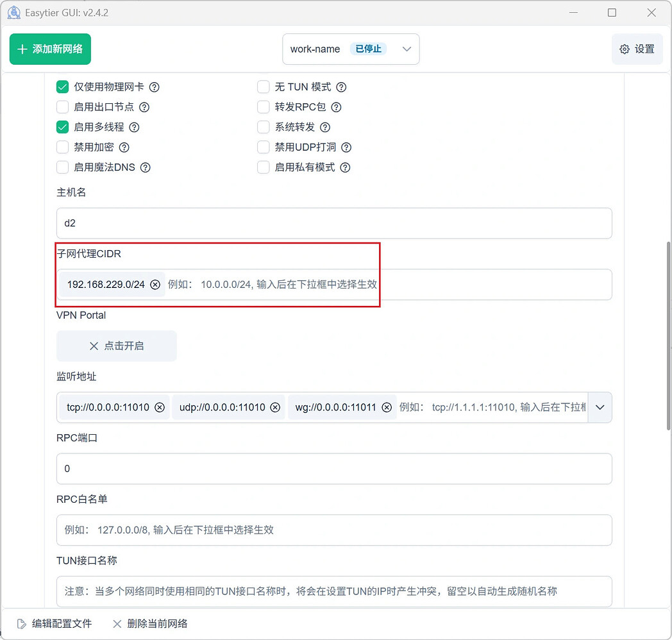This screenshot has height=640, width=672.
Task: Click the edit config file icon
Action: point(21,624)
